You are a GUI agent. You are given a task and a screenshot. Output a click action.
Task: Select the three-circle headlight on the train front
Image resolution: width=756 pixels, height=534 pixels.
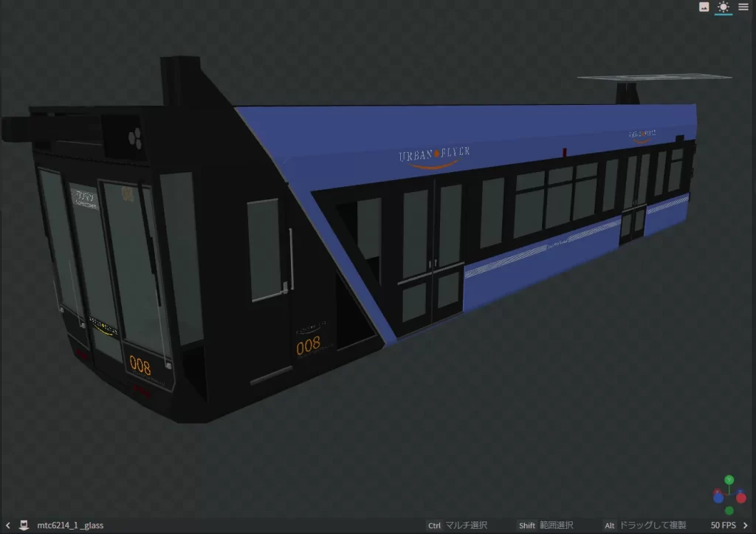[134, 136]
